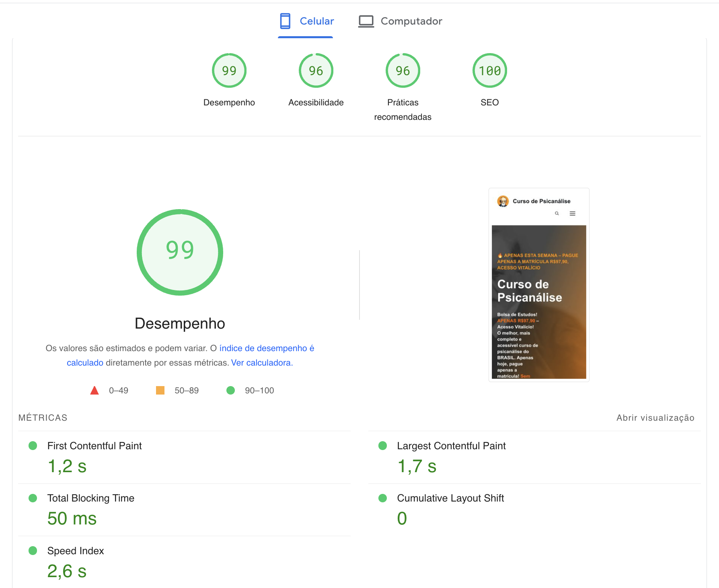Screen dimensions: 719x588
Task: Open the Desempenho score gauge 99
Action: (x=229, y=70)
